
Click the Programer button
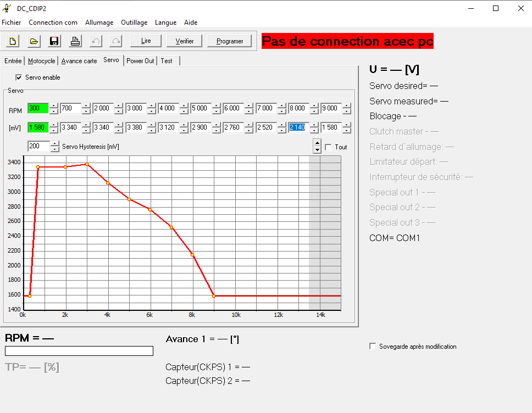pos(229,41)
